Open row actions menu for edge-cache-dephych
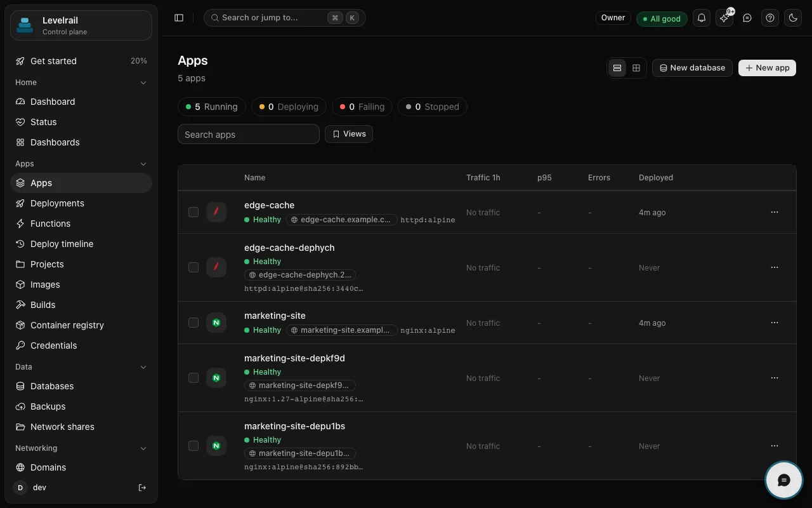 [775, 267]
